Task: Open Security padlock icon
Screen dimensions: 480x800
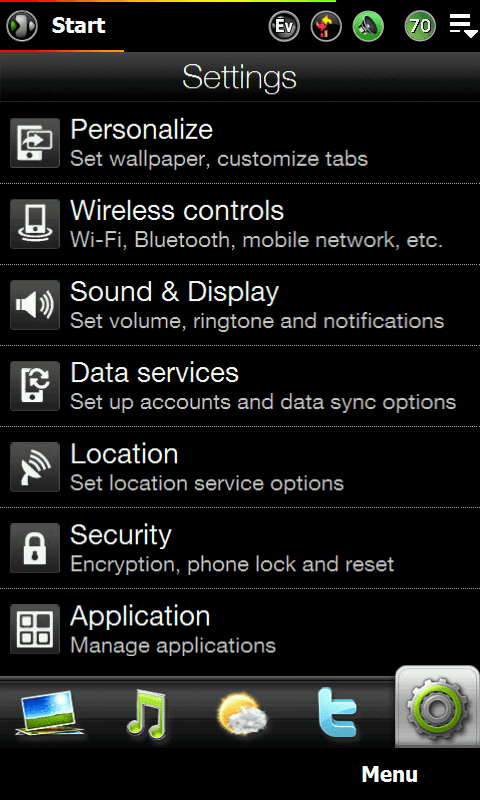Action: click(35, 548)
